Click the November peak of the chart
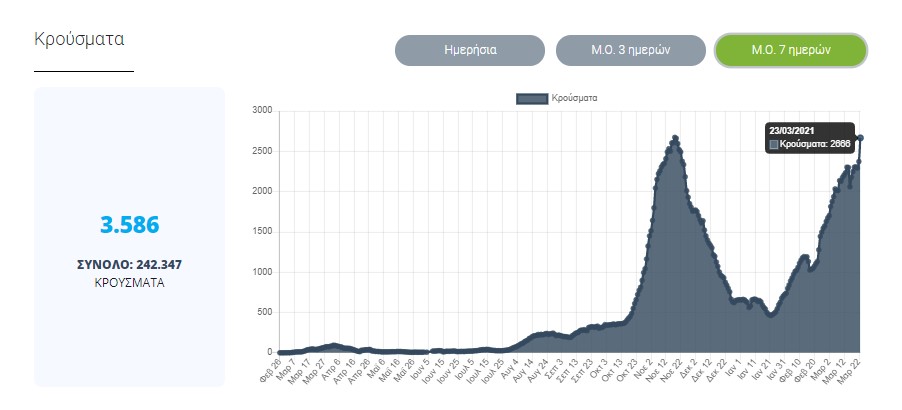This screenshot has height=410, width=902. [x=675, y=137]
